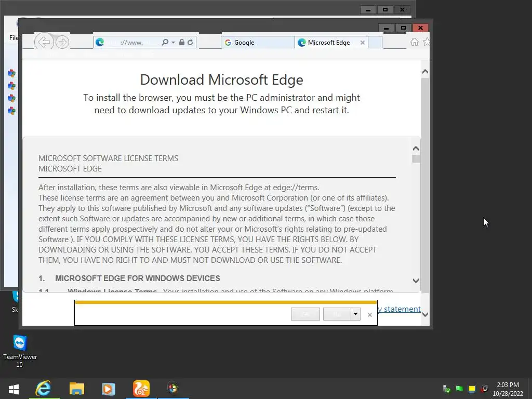Click the license terms scrollbar thumb
Screen dimensions: 532x399
(416, 159)
